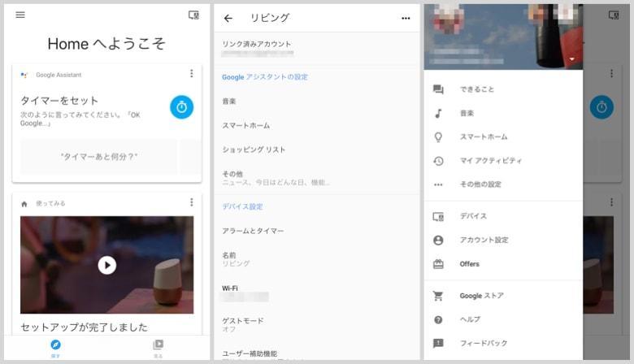Open スマートホーム in リビング settings list
Image resolution: width=634 pixels, height=364 pixels.
click(x=317, y=126)
